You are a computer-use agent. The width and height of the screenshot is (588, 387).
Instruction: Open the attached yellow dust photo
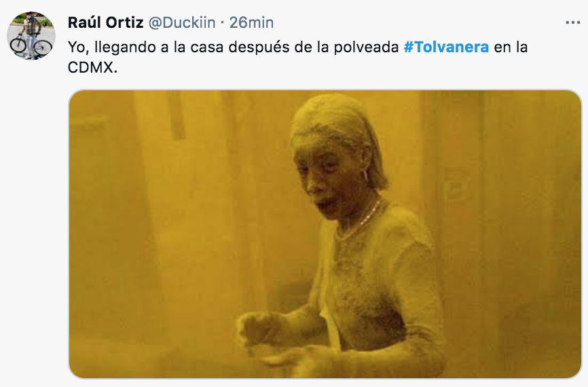(x=325, y=234)
